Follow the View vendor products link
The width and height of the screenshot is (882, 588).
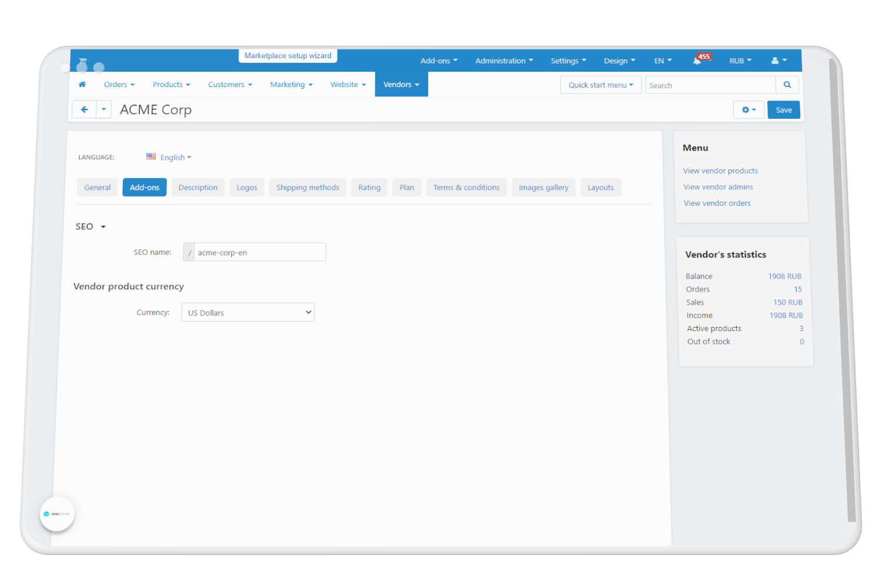(x=721, y=171)
